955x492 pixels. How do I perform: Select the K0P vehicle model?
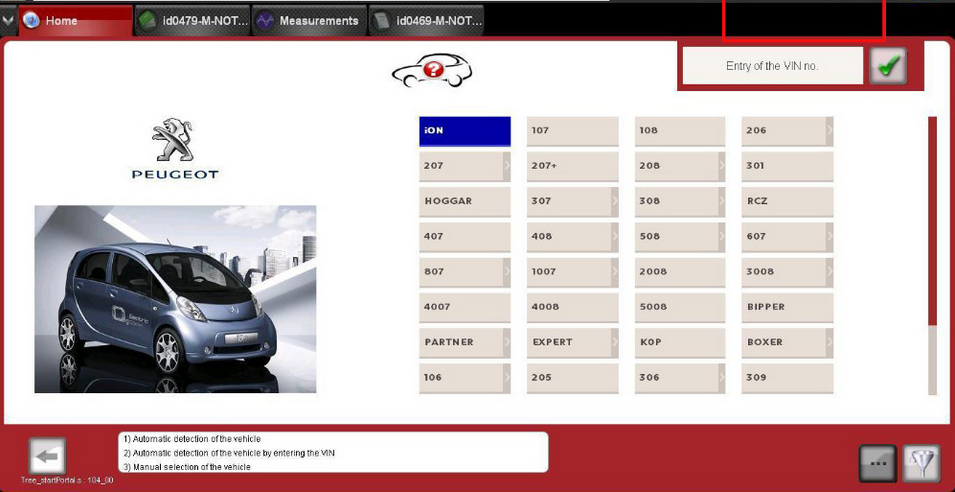point(680,343)
